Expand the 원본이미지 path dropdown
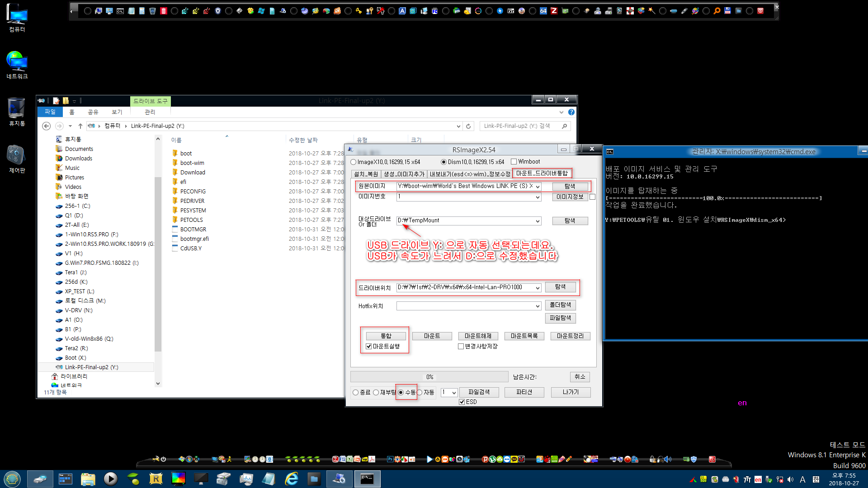This screenshot has height=488, width=868. pos(538,186)
